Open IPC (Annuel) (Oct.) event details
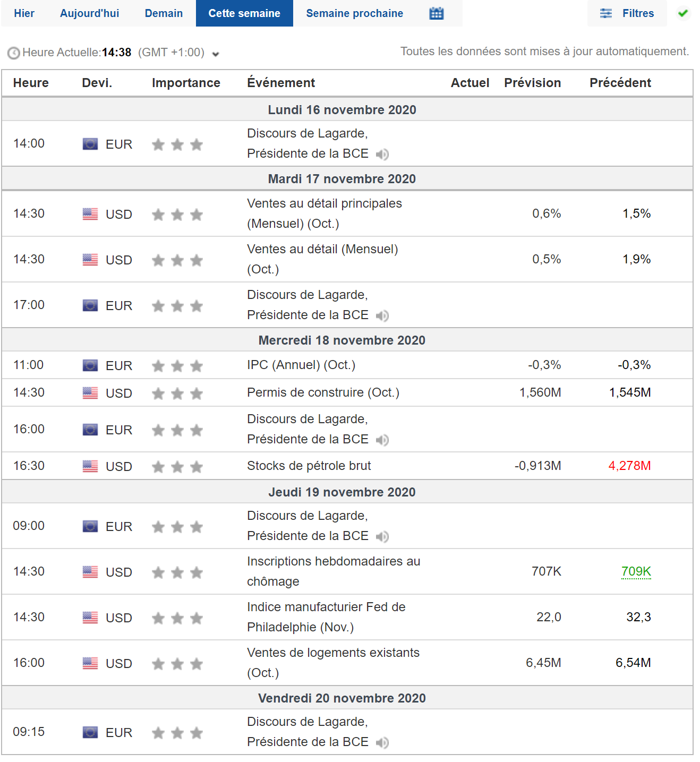The height and width of the screenshot is (762, 700). pyautogui.click(x=301, y=365)
